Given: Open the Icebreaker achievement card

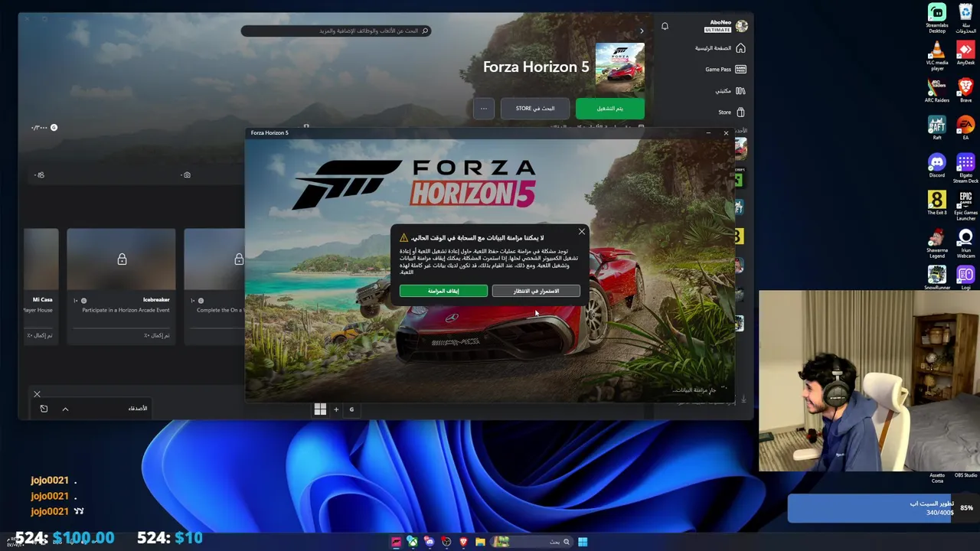Looking at the screenshot, I should click(121, 286).
